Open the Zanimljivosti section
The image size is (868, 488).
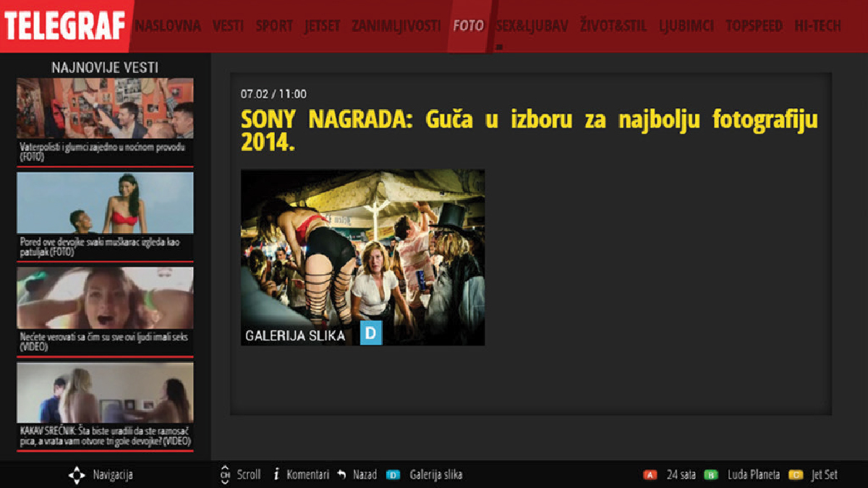pos(396,26)
